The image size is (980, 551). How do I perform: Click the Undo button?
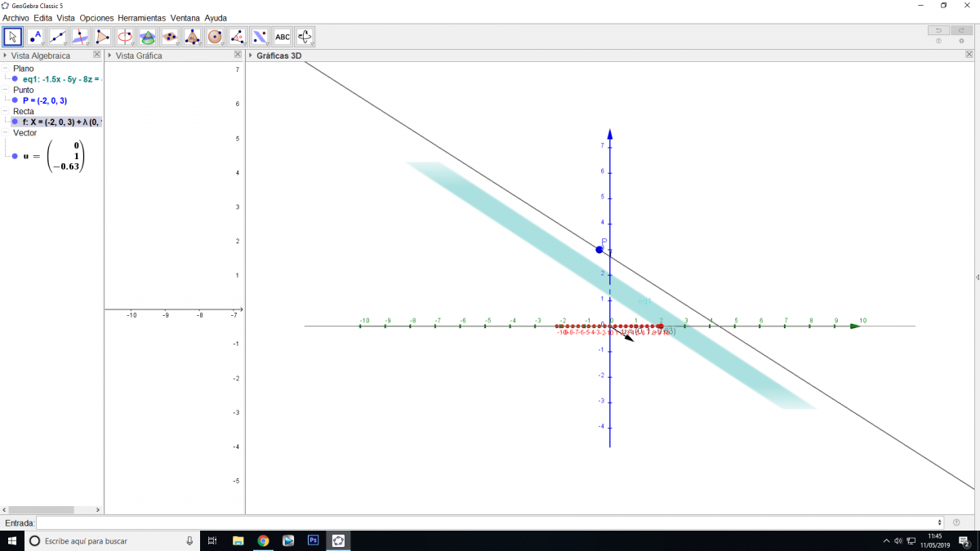click(x=938, y=30)
